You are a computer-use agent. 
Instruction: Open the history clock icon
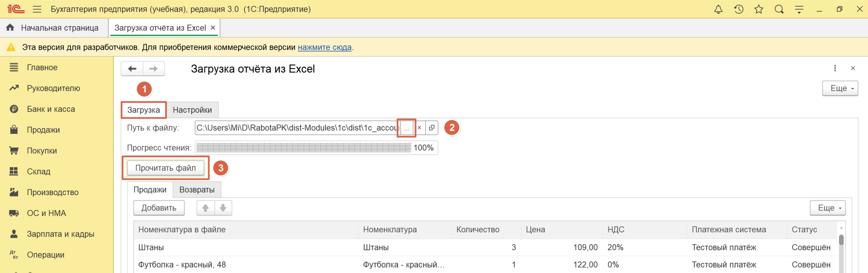(739, 9)
